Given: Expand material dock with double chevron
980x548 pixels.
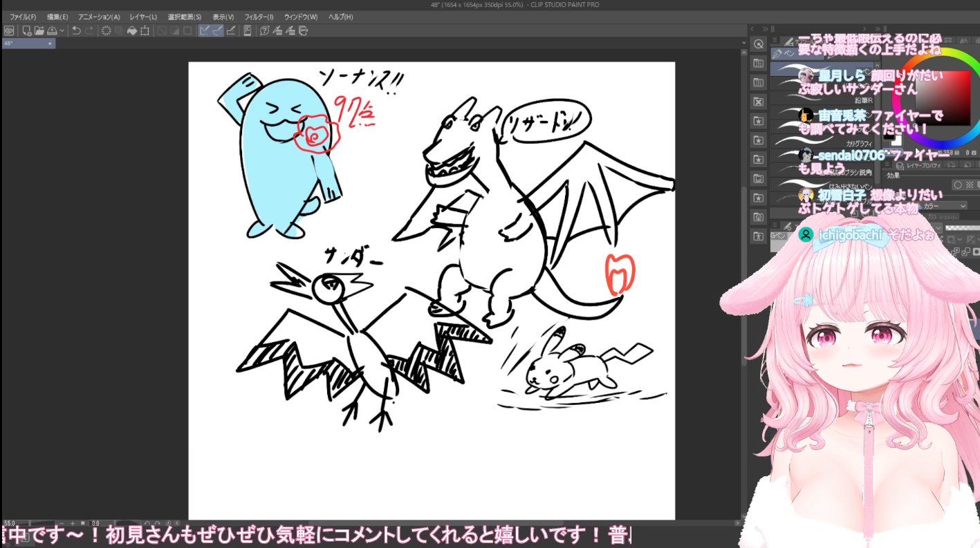Looking at the screenshot, I should (x=766, y=29).
